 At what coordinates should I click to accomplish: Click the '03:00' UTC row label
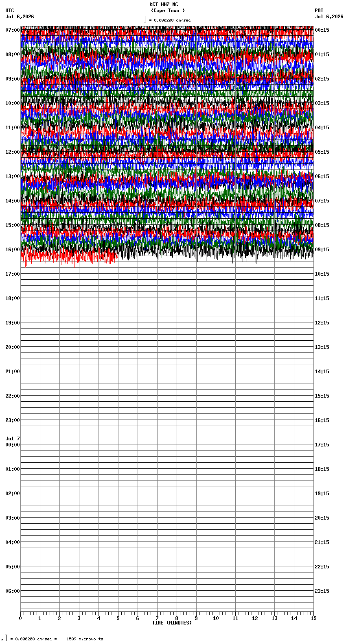coord(13,518)
